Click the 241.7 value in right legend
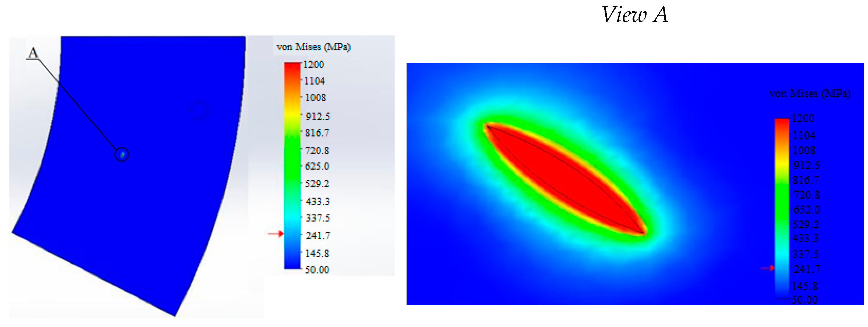This screenshot has height=327, width=868. coord(807,269)
